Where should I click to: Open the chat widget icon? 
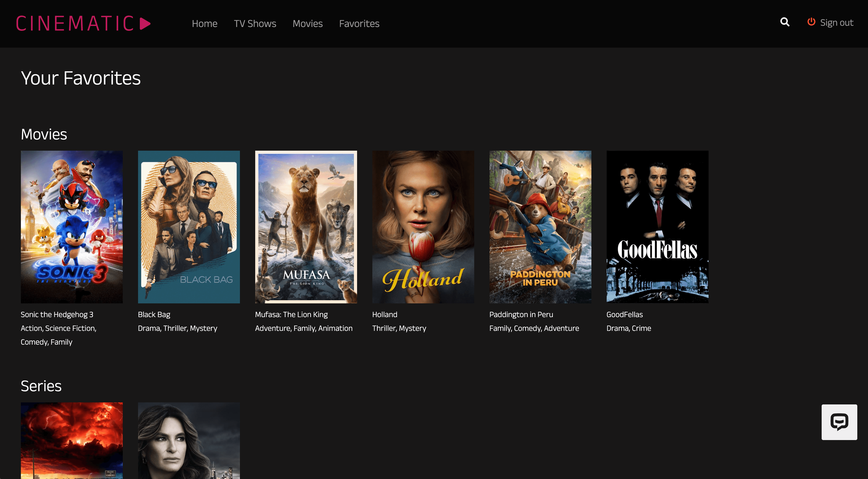(839, 422)
